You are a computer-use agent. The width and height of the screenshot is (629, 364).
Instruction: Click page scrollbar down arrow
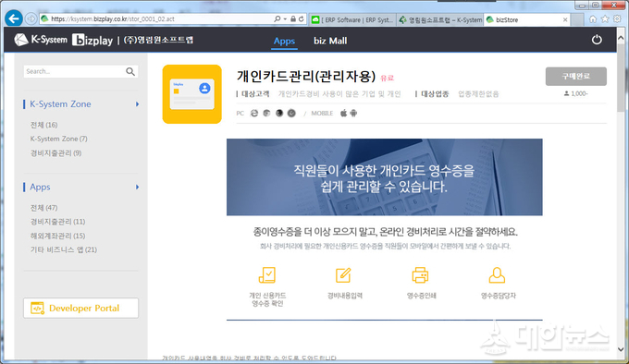pos(621,349)
